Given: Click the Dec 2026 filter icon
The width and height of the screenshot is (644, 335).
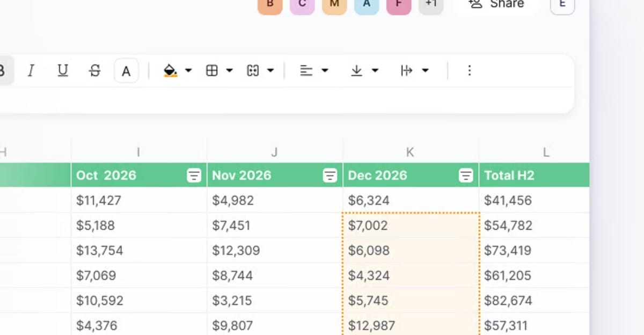Looking at the screenshot, I should click(466, 176).
